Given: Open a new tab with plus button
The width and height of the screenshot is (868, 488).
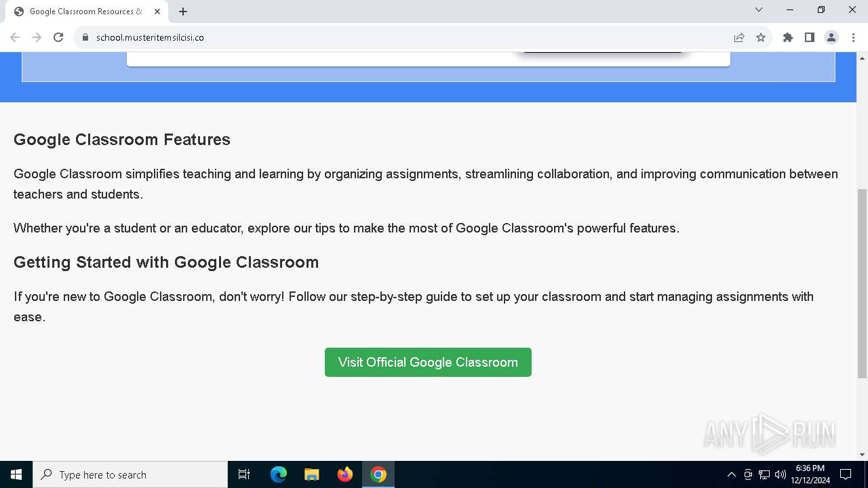Looking at the screenshot, I should click(x=183, y=12).
